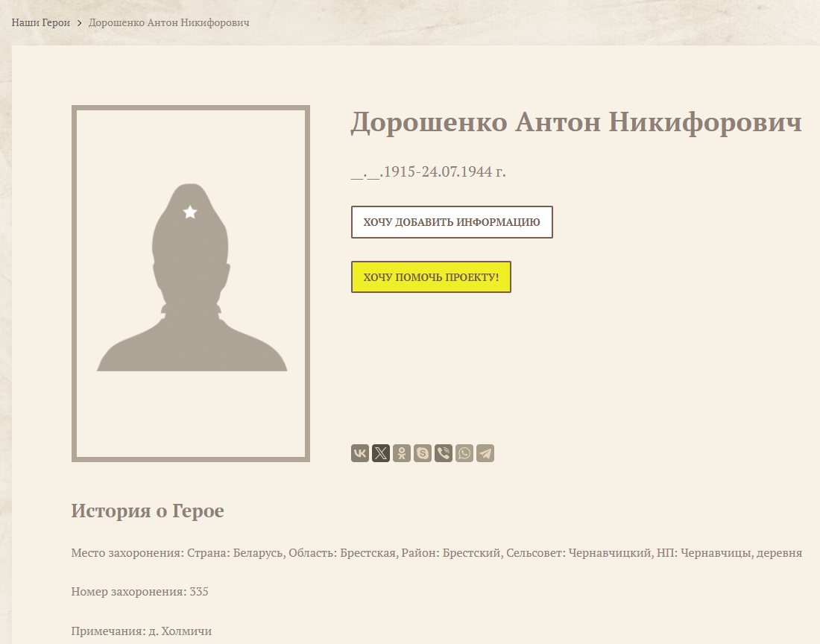Click the placeholder soldier portrait
The width and height of the screenshot is (820, 644).
coord(190,283)
